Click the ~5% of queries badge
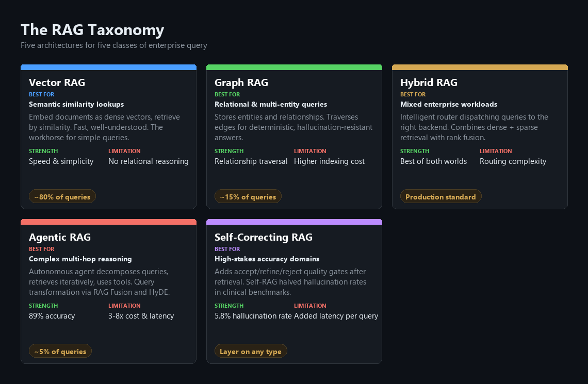Image resolution: width=588 pixels, height=384 pixels. pos(60,351)
